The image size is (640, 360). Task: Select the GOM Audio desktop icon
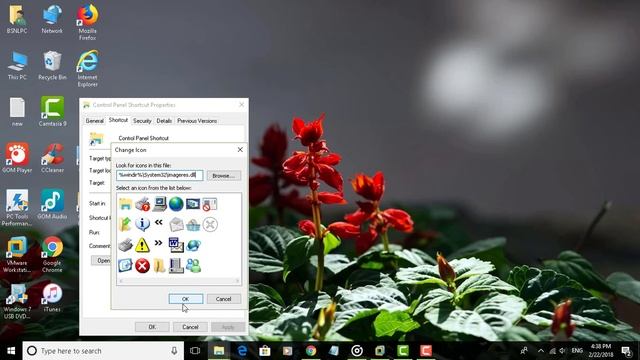pos(52,204)
